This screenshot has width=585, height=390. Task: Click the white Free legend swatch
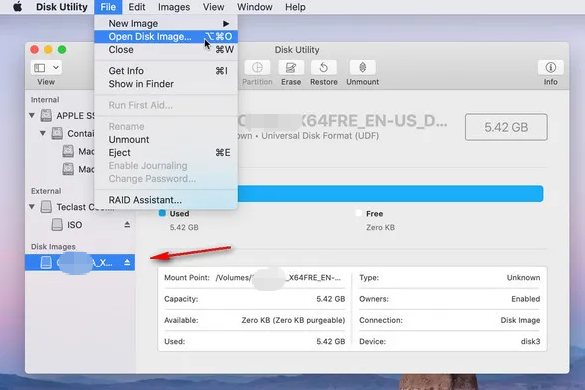coord(359,213)
